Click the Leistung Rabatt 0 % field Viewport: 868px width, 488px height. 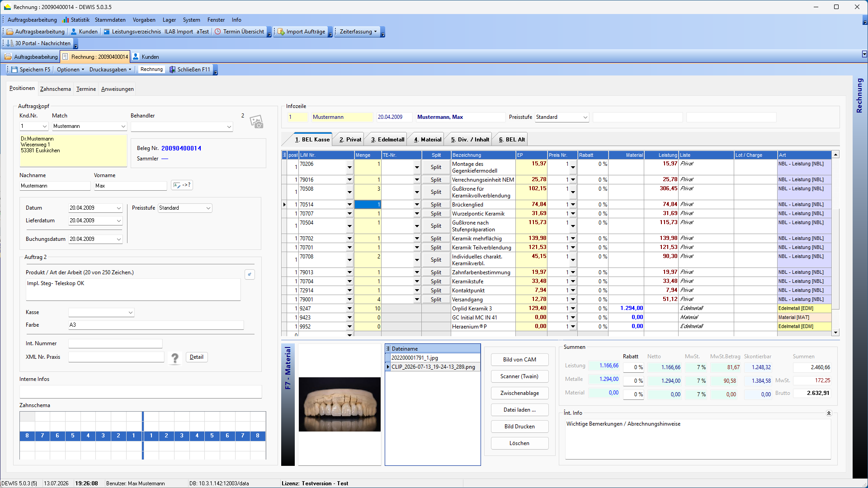[633, 367]
